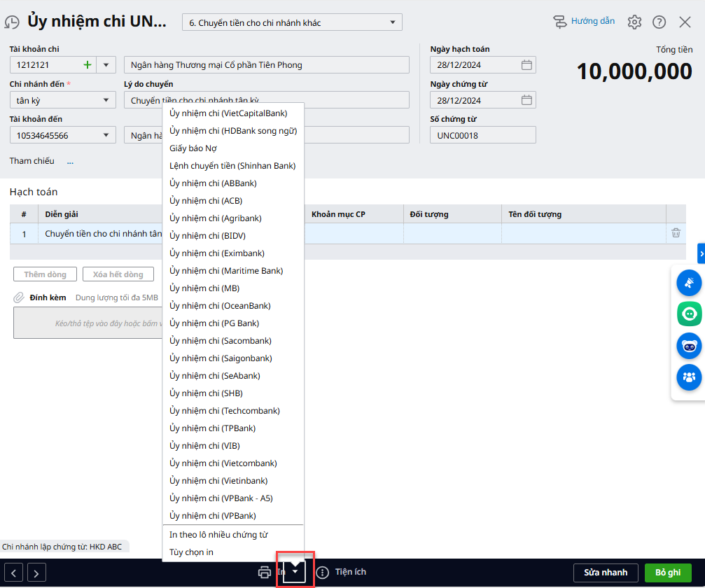Click the printer icon in bottom bar
This screenshot has width=705, height=588.
pyautogui.click(x=265, y=572)
